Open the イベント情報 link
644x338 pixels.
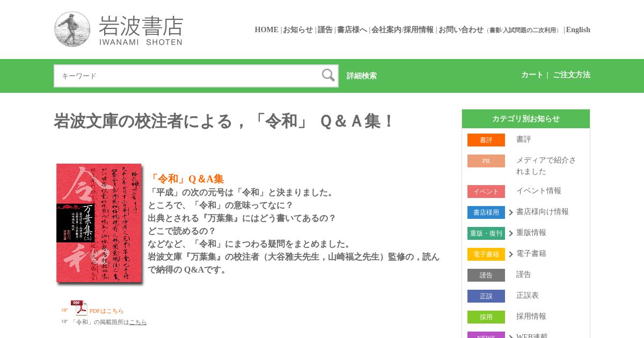pyautogui.click(x=539, y=191)
